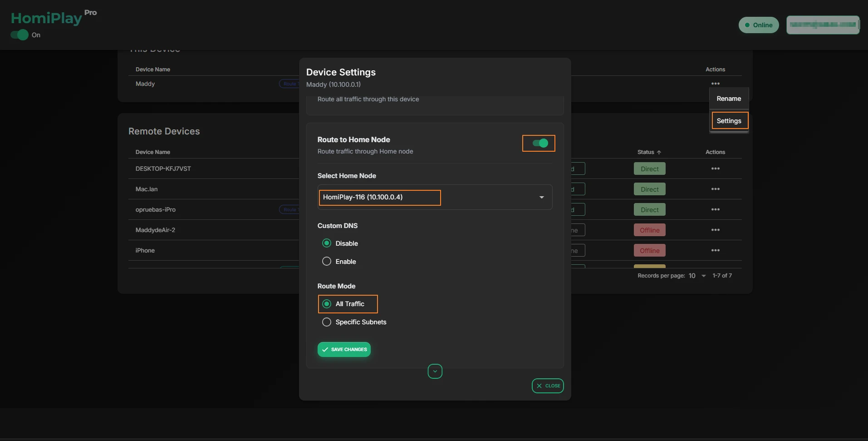Choose Rename from the actions menu
The image size is (868, 441).
pos(729,99)
